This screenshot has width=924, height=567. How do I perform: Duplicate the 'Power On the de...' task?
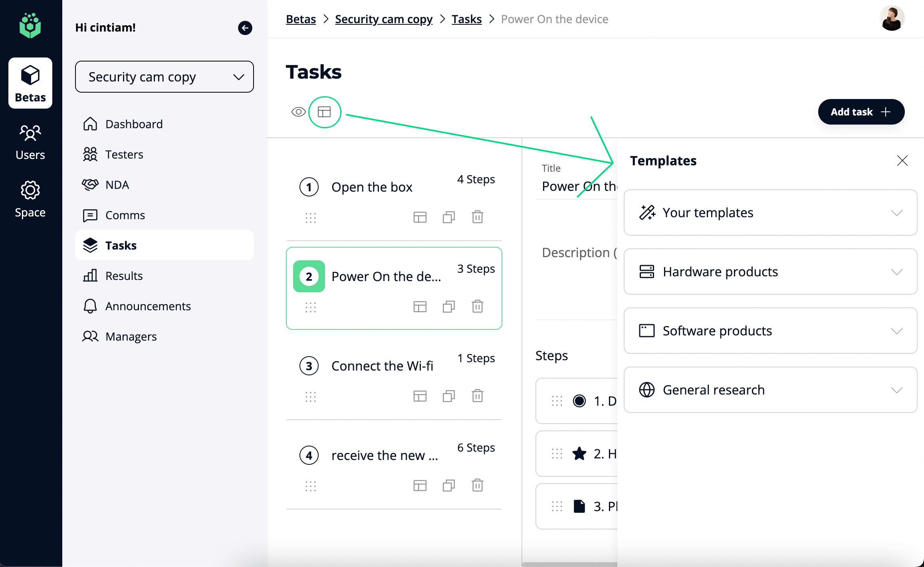click(448, 307)
